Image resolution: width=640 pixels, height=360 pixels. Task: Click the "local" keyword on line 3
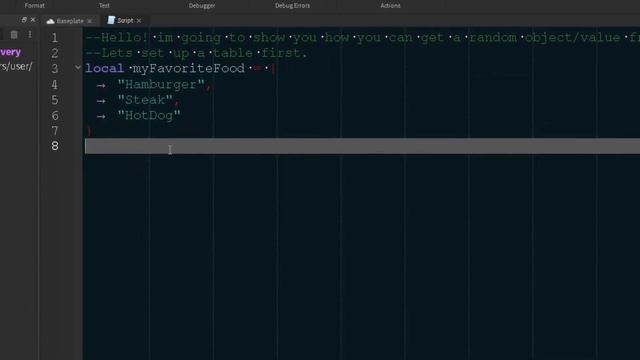pos(104,68)
